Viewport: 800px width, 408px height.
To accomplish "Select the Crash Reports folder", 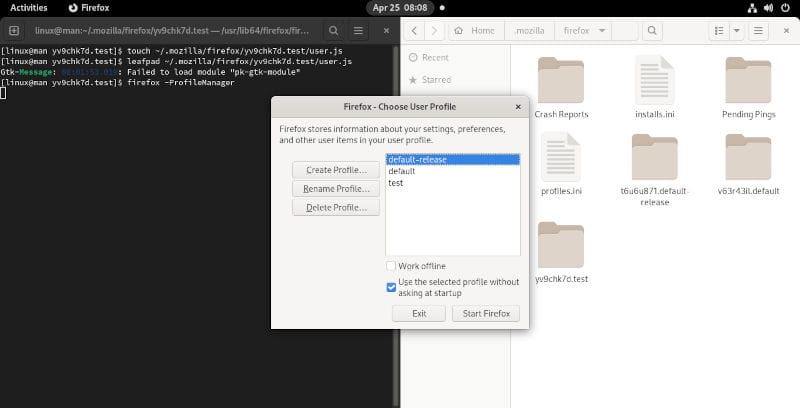I will (561, 88).
